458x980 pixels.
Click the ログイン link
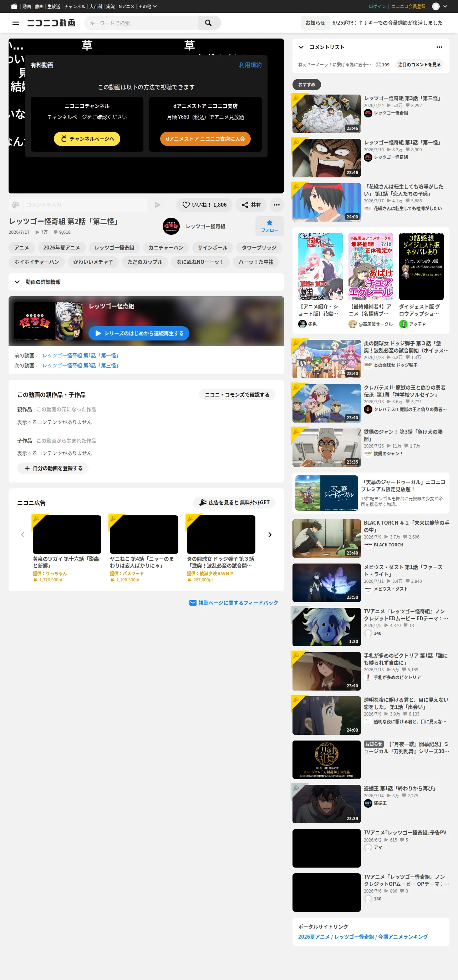tap(377, 6)
